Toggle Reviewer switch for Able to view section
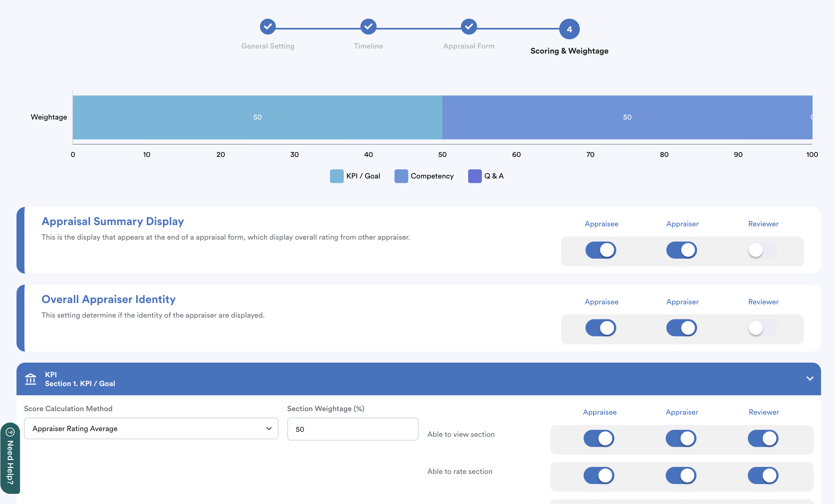Image resolution: width=835 pixels, height=504 pixels. 763,438
